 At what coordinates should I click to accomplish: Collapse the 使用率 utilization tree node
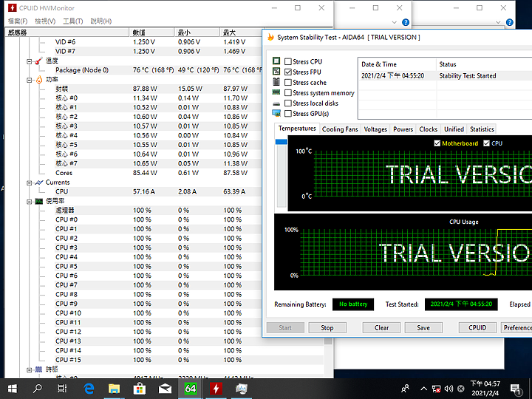pyautogui.click(x=29, y=202)
